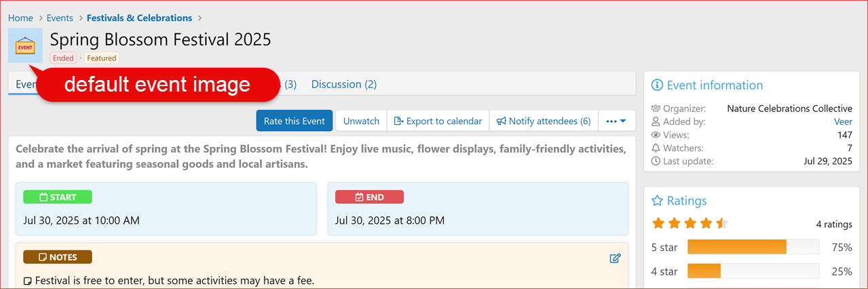Click the group icon beside Organizer
This screenshot has height=289, width=868.
tap(656, 109)
